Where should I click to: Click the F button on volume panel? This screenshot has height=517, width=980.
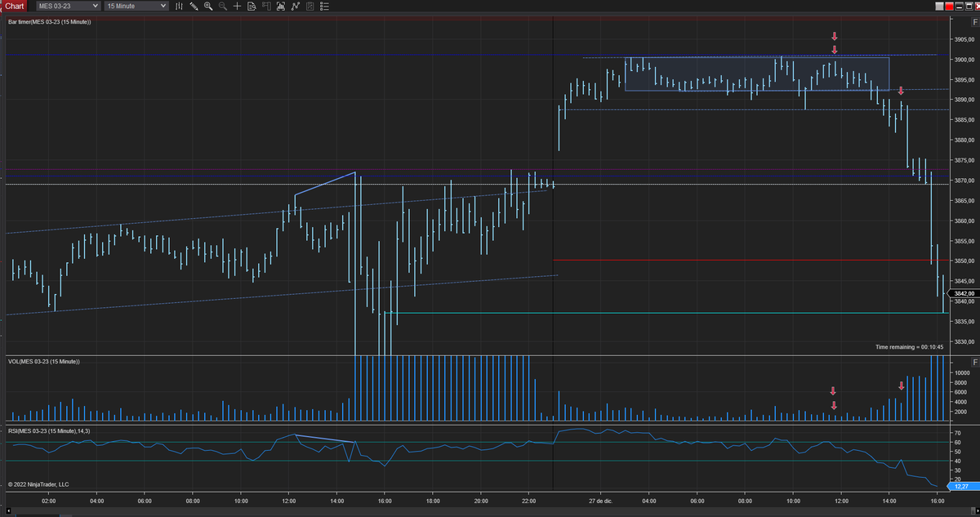click(975, 361)
